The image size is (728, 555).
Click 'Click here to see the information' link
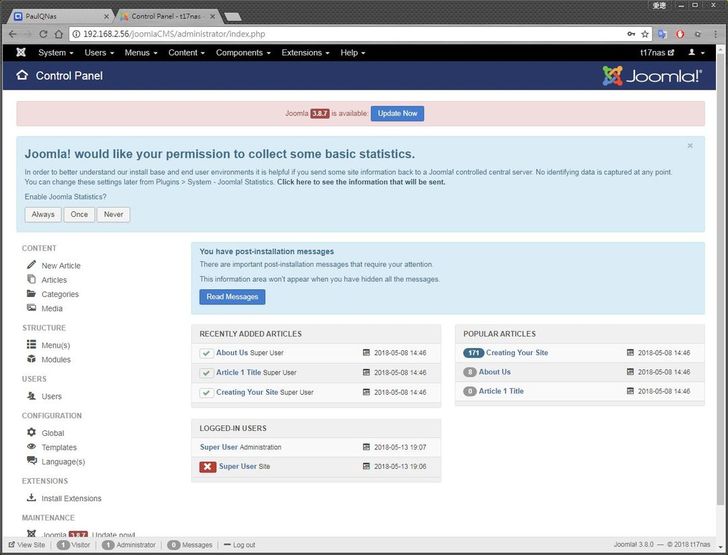[x=361, y=182]
